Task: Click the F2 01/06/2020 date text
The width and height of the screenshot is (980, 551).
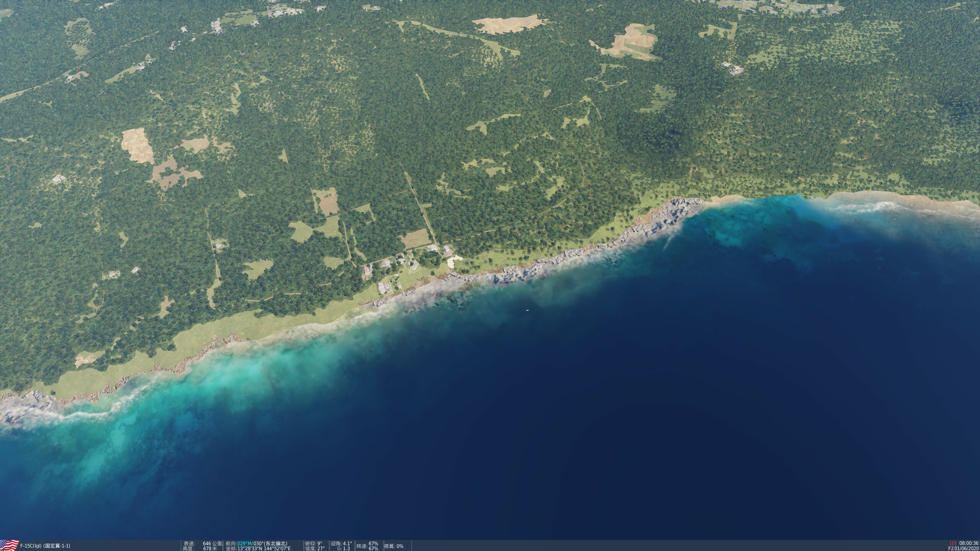Action: tap(964, 548)
